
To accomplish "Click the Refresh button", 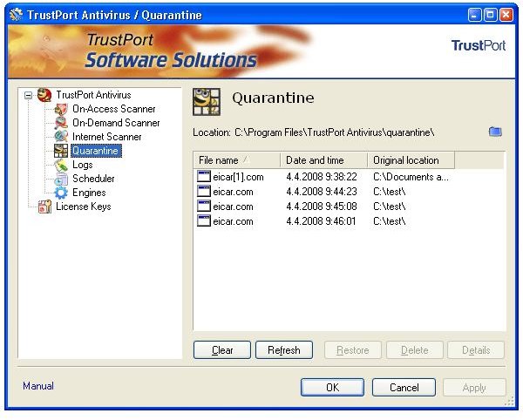I will coord(284,350).
